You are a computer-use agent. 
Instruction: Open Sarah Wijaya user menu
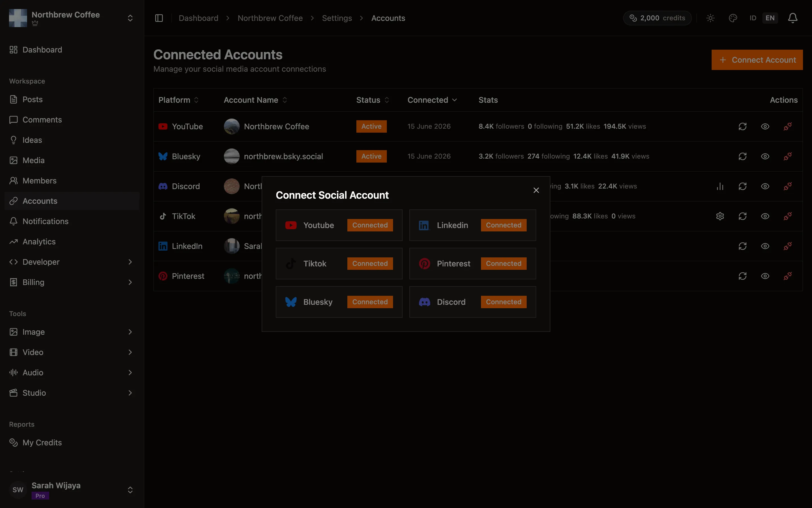(x=72, y=490)
